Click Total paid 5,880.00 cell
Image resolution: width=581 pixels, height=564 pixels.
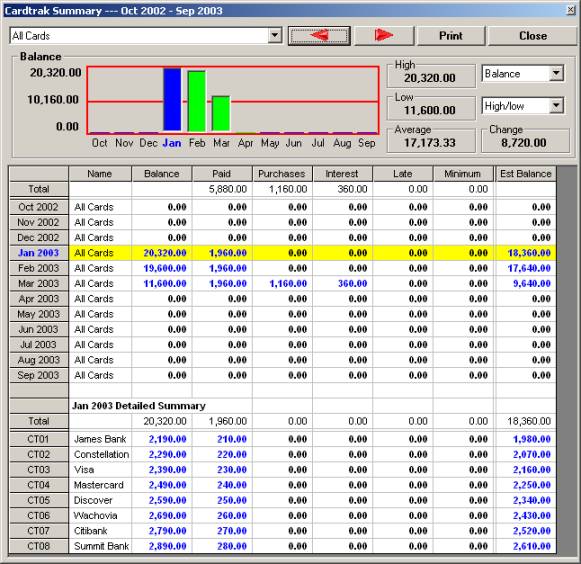click(x=222, y=189)
